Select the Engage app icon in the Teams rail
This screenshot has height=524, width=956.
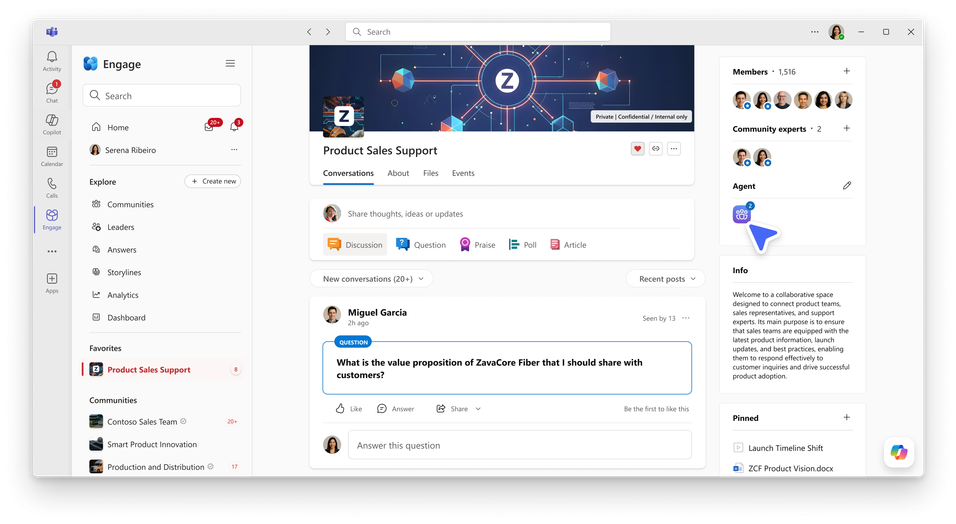[x=52, y=219]
